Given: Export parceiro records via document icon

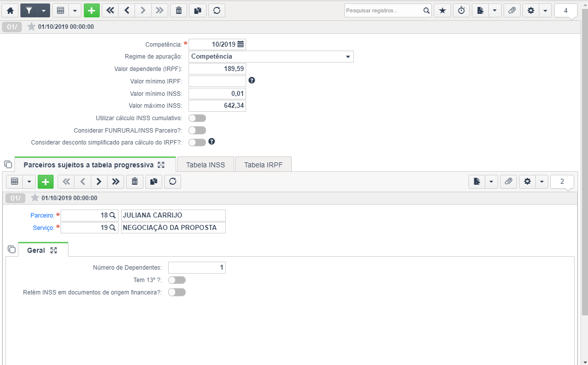Looking at the screenshot, I should click(x=477, y=182).
